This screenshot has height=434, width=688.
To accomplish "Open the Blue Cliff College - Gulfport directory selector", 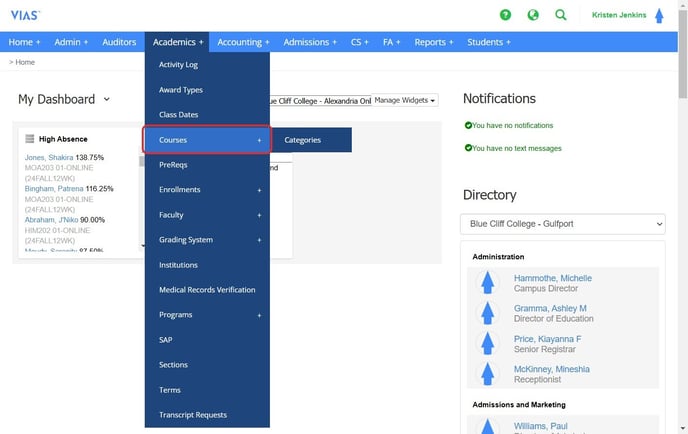I will [x=562, y=224].
